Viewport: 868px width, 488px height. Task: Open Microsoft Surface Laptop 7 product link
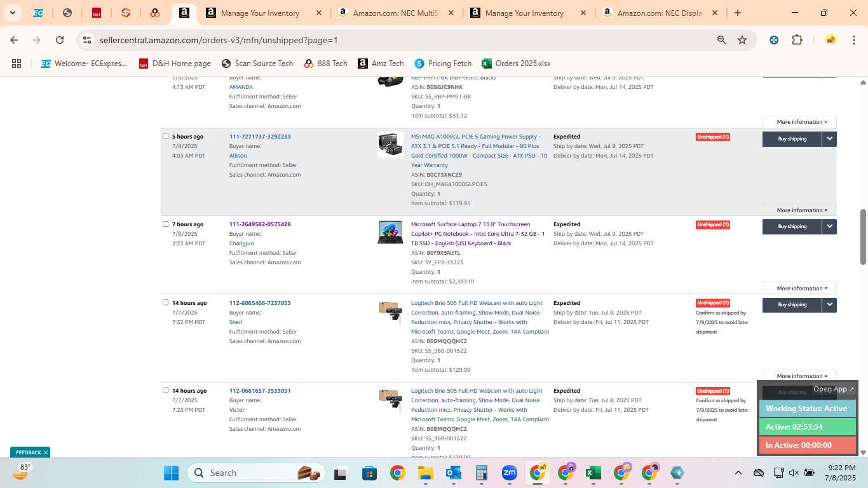click(478, 234)
